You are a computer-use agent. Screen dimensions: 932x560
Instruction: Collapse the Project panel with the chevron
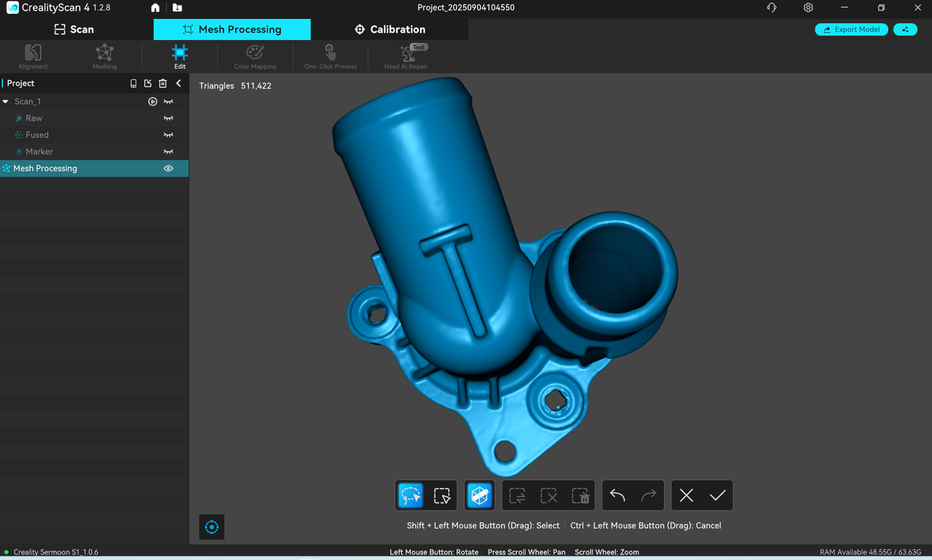(x=178, y=84)
